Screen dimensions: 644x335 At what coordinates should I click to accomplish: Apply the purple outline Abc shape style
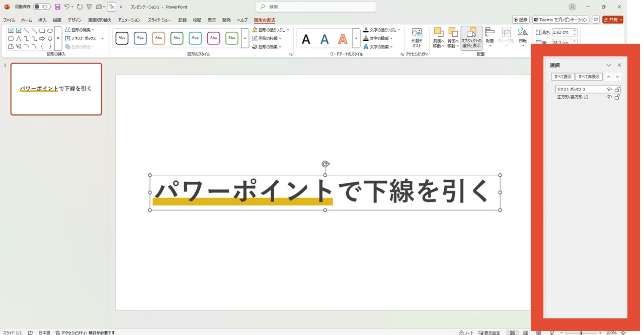(x=213, y=38)
